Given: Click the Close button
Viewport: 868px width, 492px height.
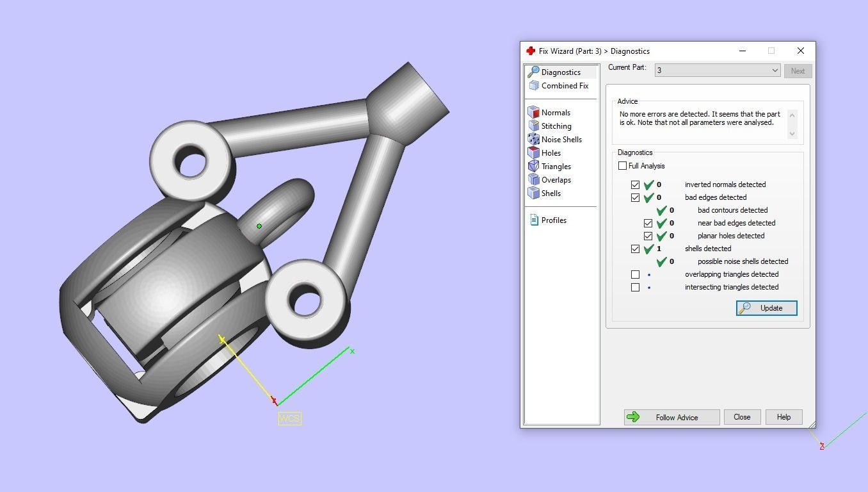Looking at the screenshot, I should pyautogui.click(x=742, y=417).
